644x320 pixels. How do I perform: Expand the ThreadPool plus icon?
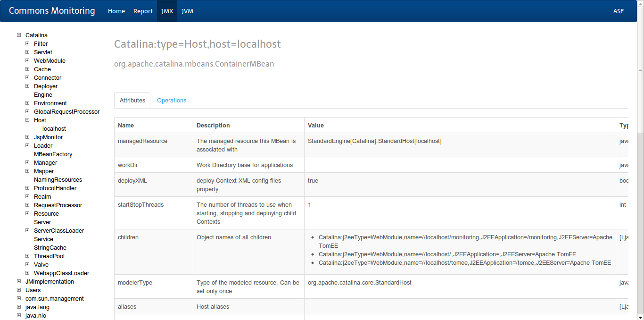pos(27,256)
